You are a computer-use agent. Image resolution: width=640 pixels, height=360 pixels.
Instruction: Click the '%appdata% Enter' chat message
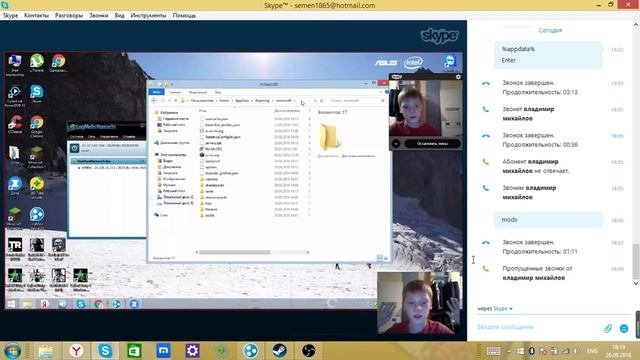pos(548,54)
